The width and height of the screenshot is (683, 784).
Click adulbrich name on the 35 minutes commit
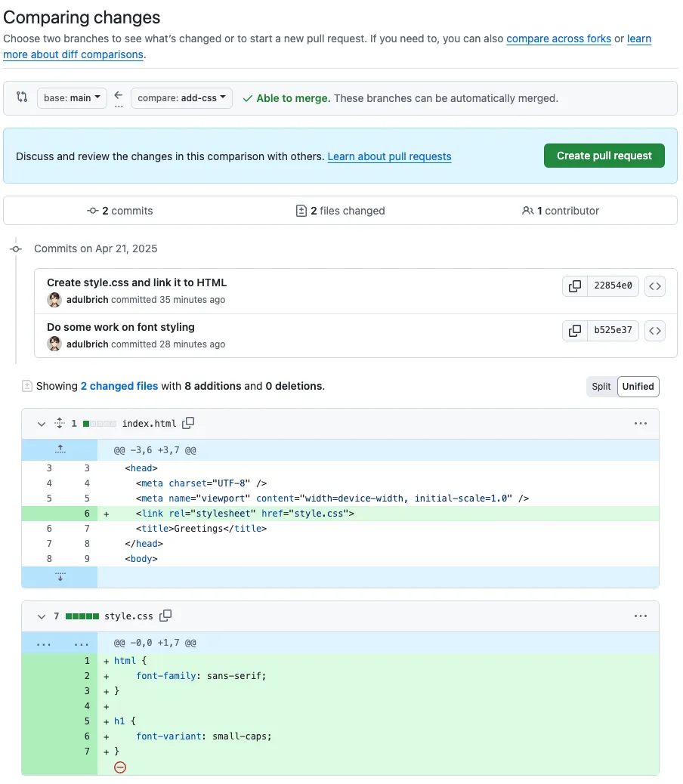point(88,300)
